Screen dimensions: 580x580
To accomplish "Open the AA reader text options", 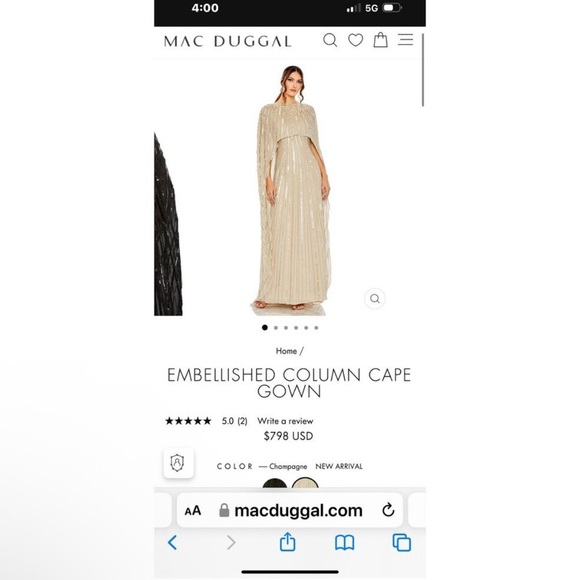I will point(193,511).
